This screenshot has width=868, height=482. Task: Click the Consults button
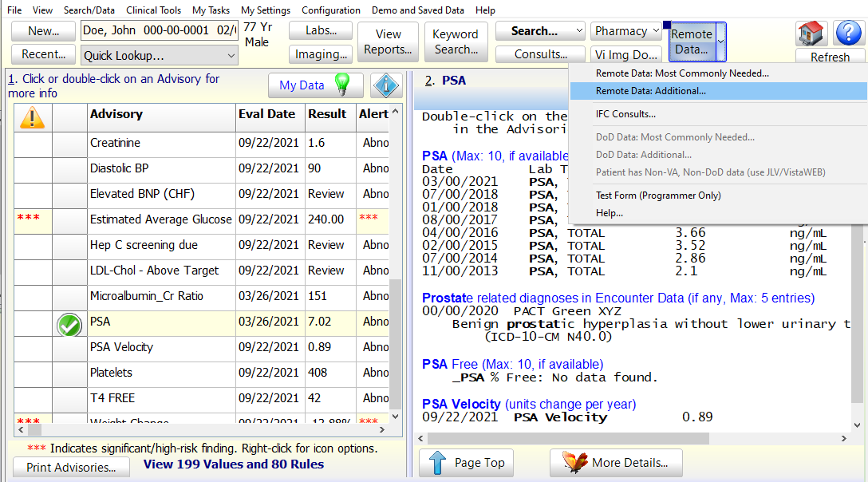(x=540, y=54)
